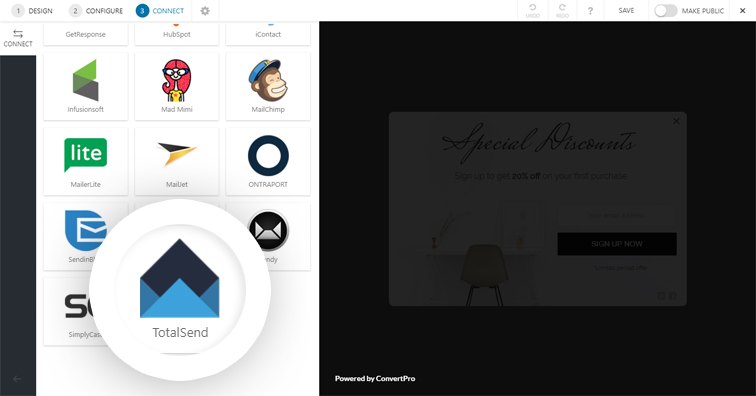The height and width of the screenshot is (396, 756).
Task: Open the help question mark
Action: click(590, 11)
